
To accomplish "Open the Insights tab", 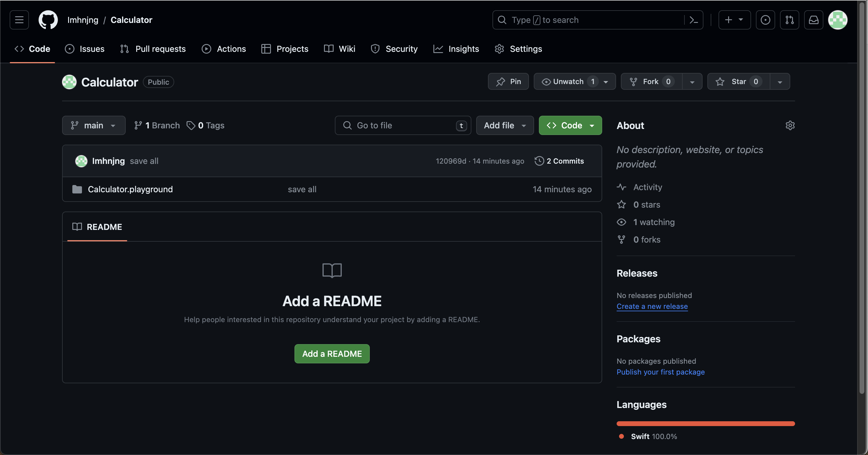I will point(456,49).
